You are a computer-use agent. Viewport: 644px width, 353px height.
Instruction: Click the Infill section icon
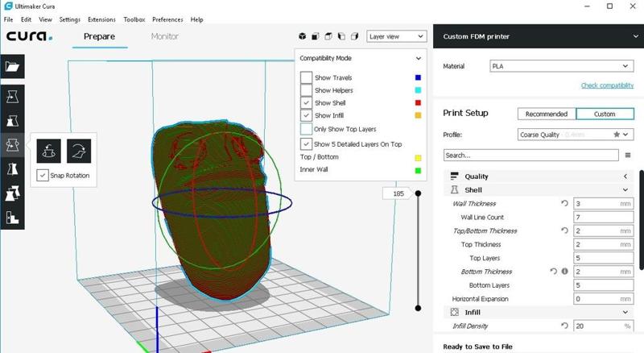454,312
